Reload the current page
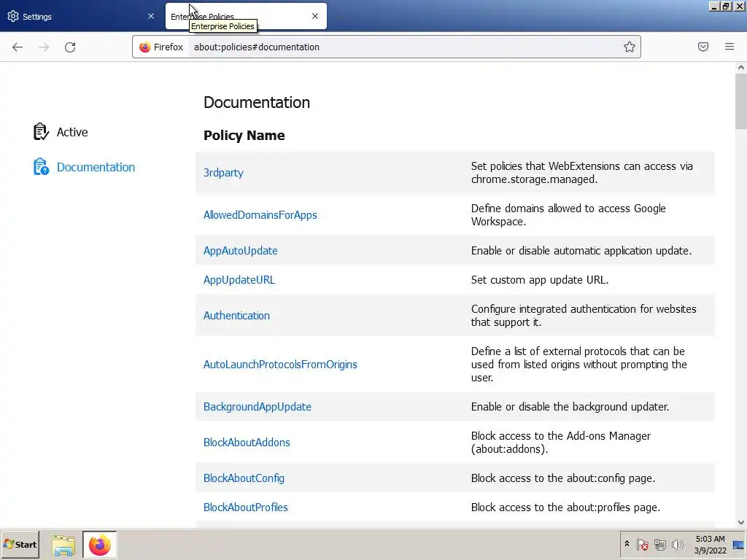The image size is (747, 560). tap(70, 47)
